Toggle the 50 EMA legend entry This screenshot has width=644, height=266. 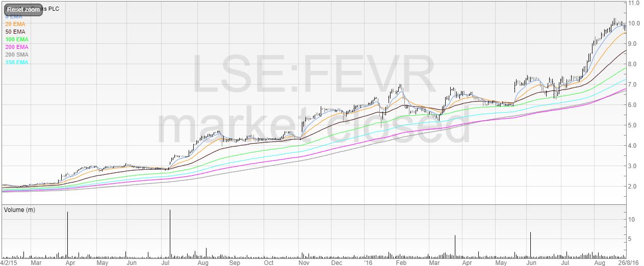pos(14,32)
